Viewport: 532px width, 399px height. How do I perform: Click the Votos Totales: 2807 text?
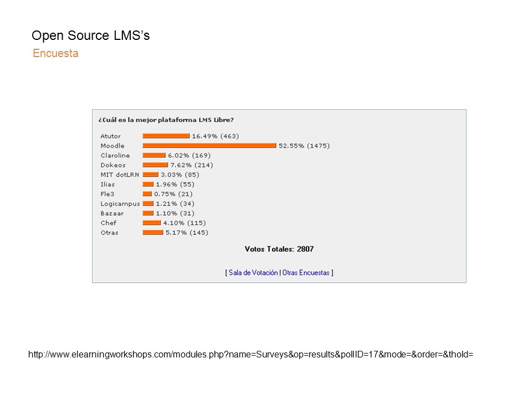tap(279, 249)
